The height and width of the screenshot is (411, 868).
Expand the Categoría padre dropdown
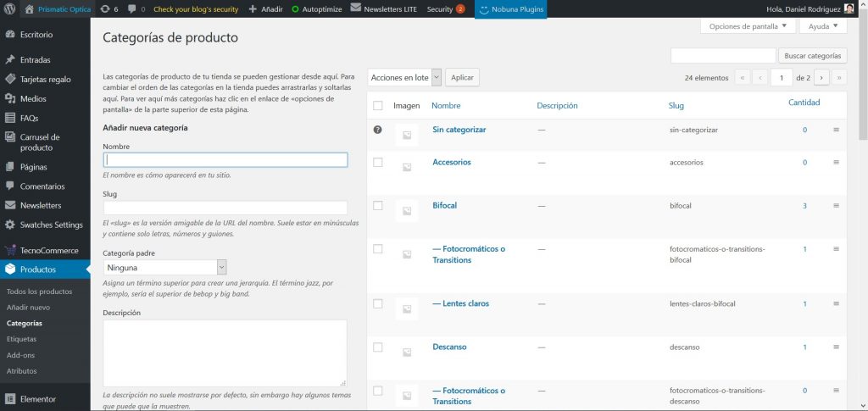pyautogui.click(x=164, y=267)
